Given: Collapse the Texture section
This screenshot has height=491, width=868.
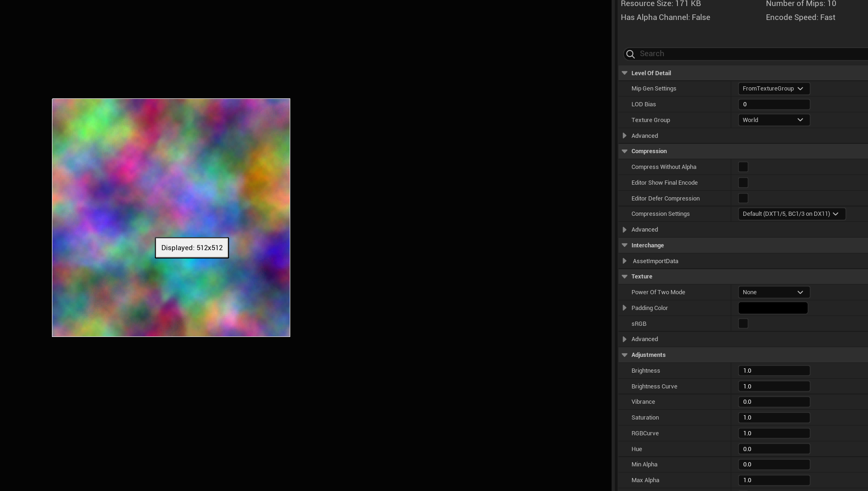Looking at the screenshot, I should coord(625,277).
